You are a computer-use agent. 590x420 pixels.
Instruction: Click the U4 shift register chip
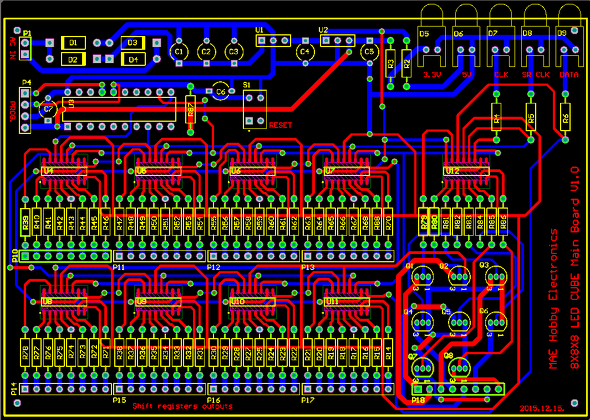tap(64, 171)
